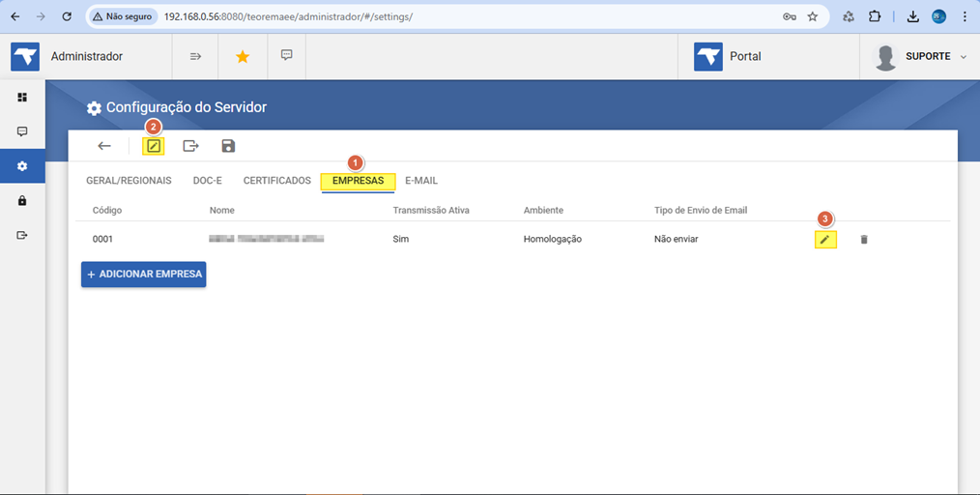Click the 'Homologação' environment cell
Image resolution: width=980 pixels, height=495 pixels.
tap(553, 239)
